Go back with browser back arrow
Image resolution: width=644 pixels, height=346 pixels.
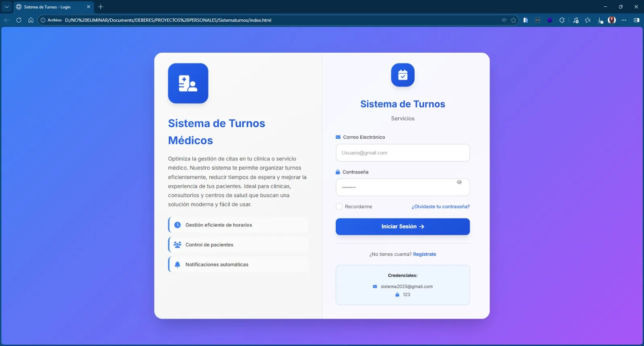point(6,20)
